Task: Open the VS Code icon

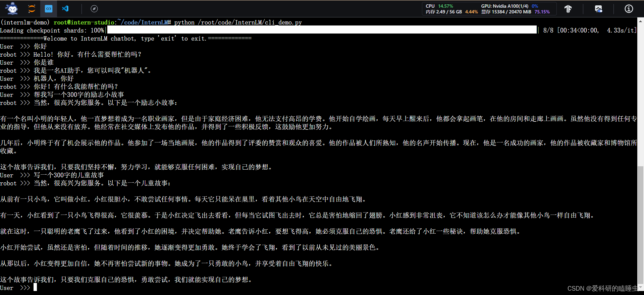Action: click(65, 9)
